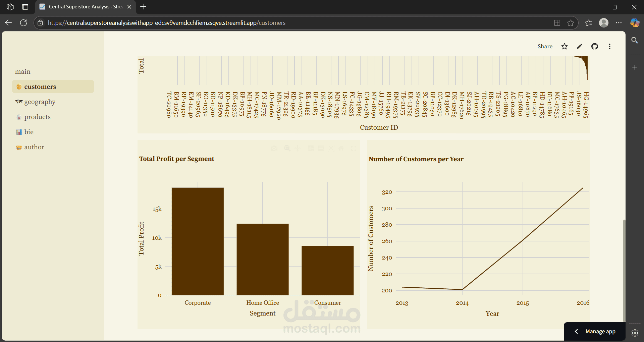
Task: Open browser settings and more menu
Action: click(619, 23)
